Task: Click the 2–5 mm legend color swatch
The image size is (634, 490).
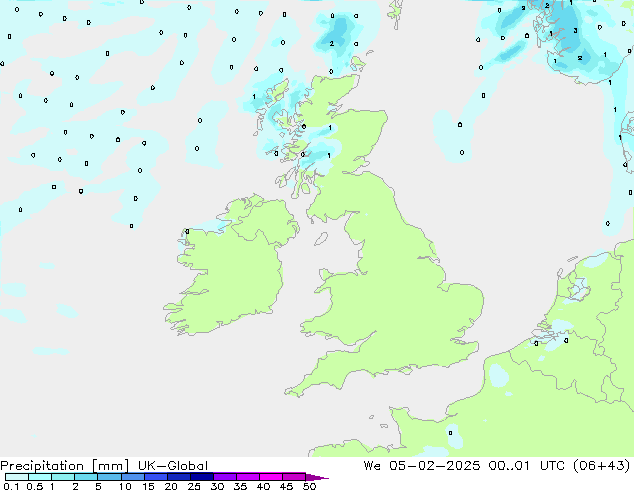Action: tap(86, 477)
